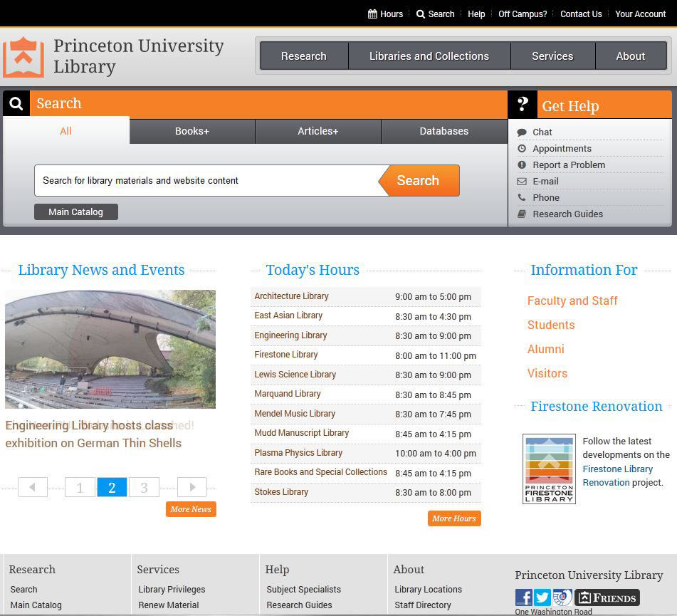
Task: Click the library materials search input field
Action: [x=206, y=181]
